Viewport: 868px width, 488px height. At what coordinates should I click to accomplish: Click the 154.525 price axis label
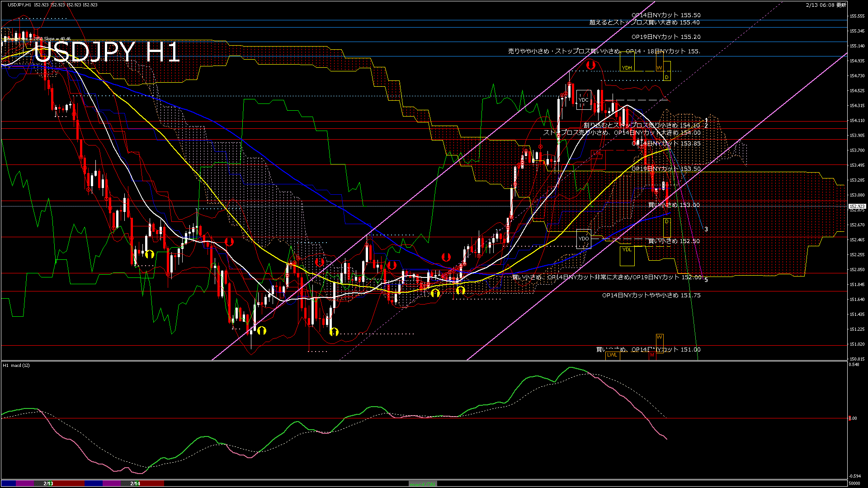tap(857, 91)
